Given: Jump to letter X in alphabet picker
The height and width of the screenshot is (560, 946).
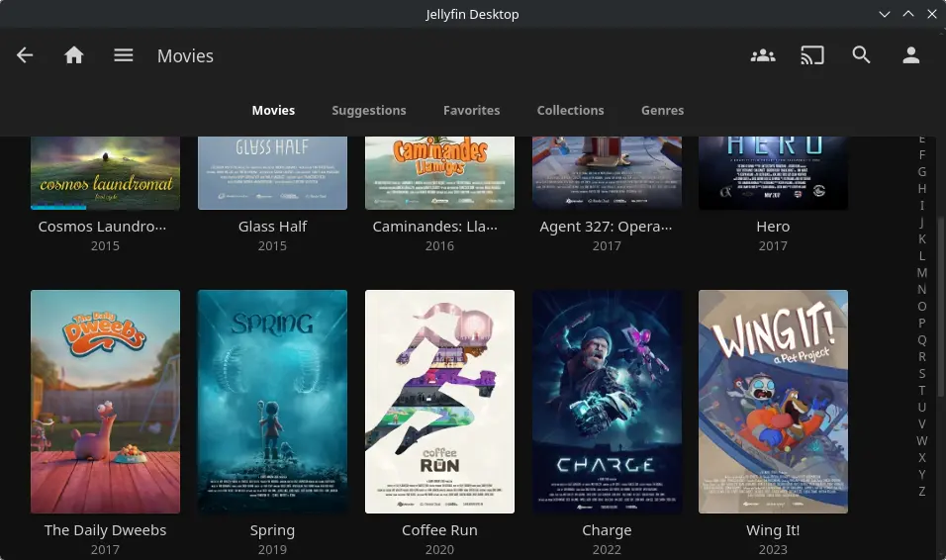Looking at the screenshot, I should pos(922,458).
